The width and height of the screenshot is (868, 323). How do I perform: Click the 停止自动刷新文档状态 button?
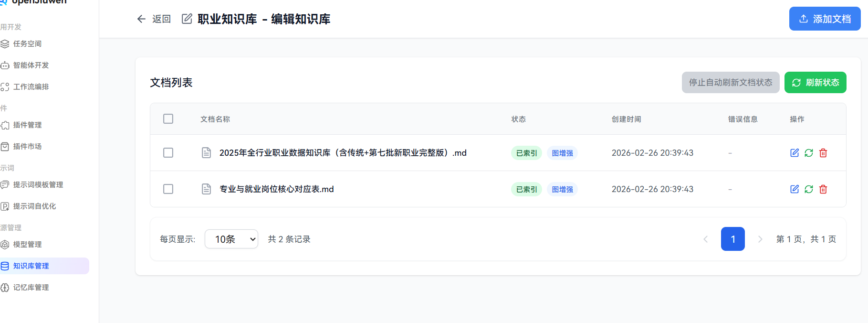[x=731, y=82]
